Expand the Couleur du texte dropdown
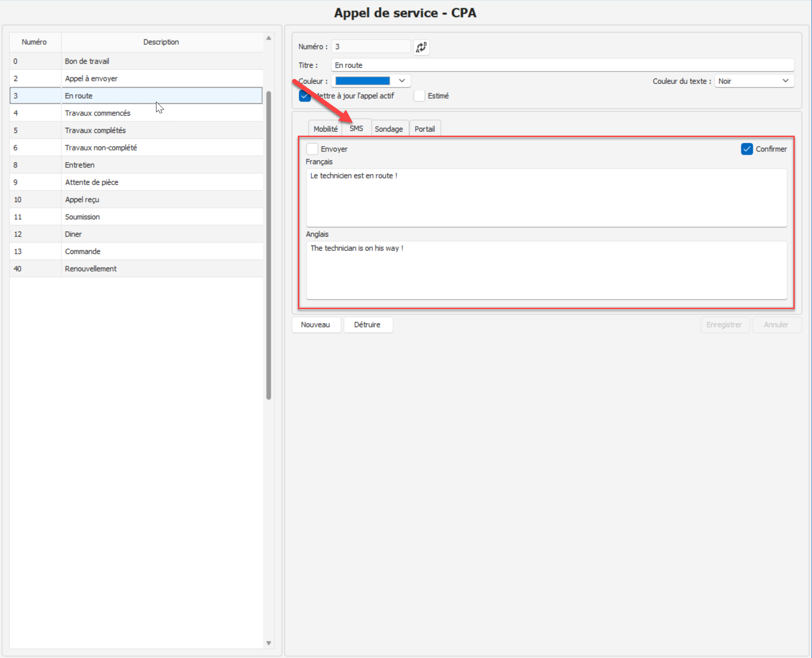 tap(785, 81)
